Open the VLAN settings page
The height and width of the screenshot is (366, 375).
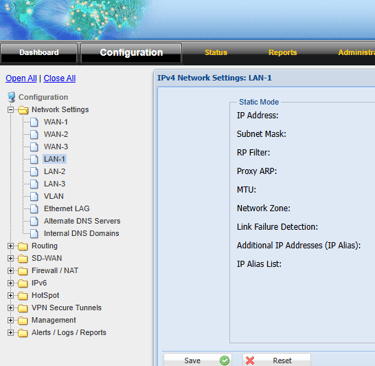[x=54, y=196]
